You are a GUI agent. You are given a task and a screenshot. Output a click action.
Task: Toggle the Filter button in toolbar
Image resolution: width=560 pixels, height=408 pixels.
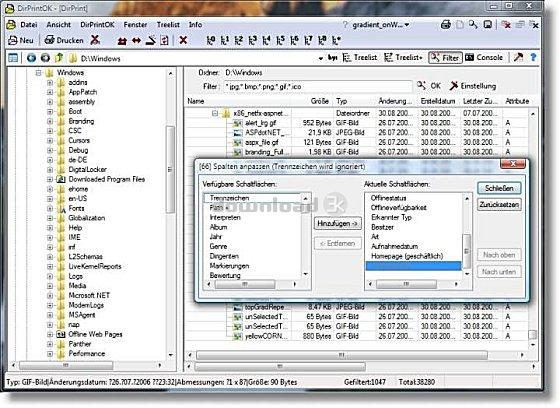coord(445,58)
